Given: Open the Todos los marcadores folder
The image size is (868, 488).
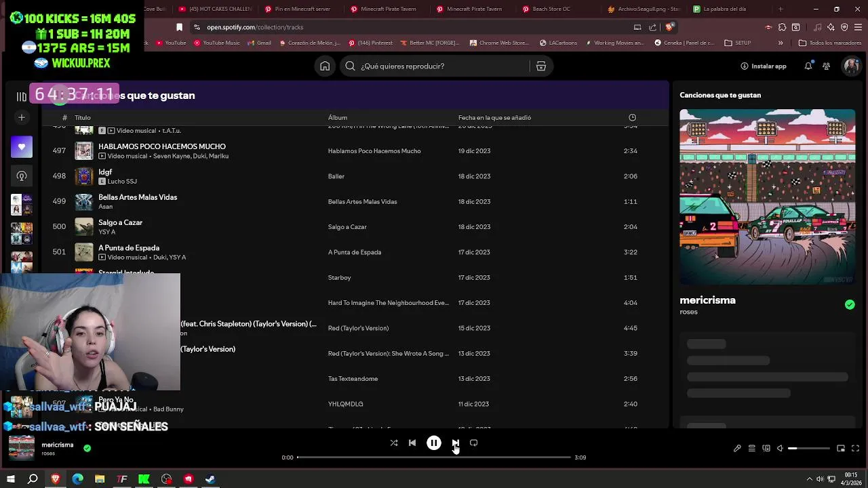Looking at the screenshot, I should point(830,43).
